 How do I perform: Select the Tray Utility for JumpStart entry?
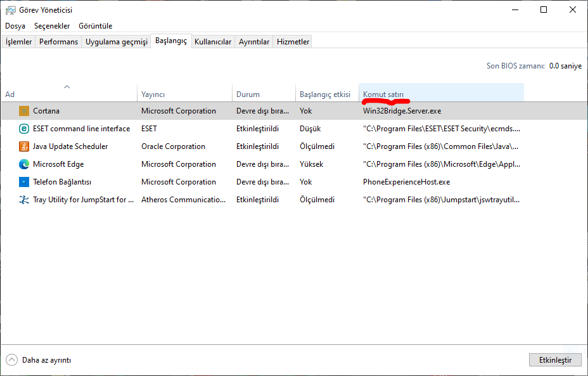click(x=83, y=200)
